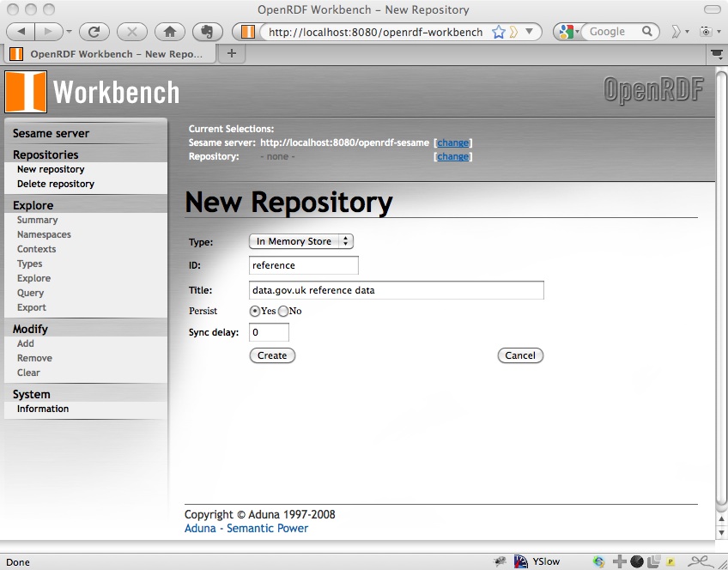
Task: Click the YSlow speedometer icon
Action: pyautogui.click(x=521, y=561)
